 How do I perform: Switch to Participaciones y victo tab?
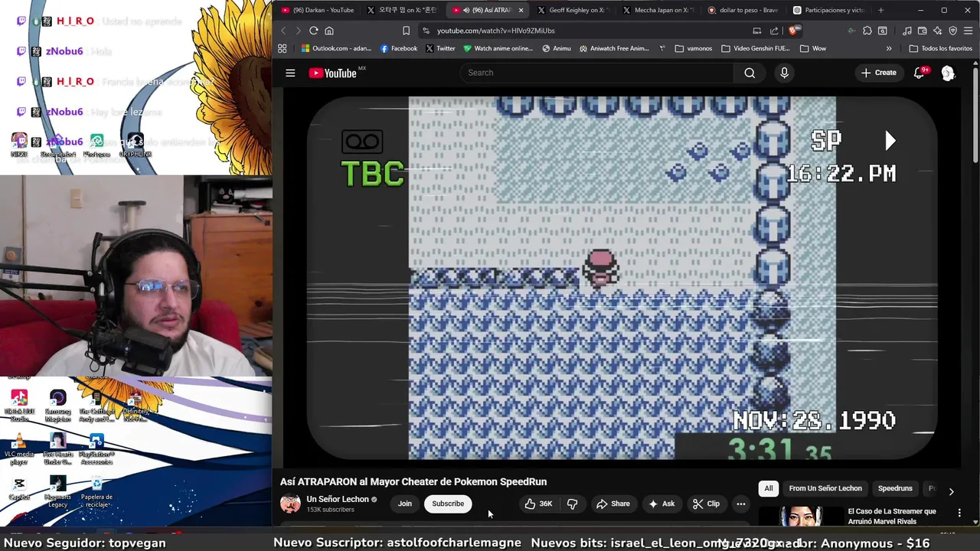828,10
